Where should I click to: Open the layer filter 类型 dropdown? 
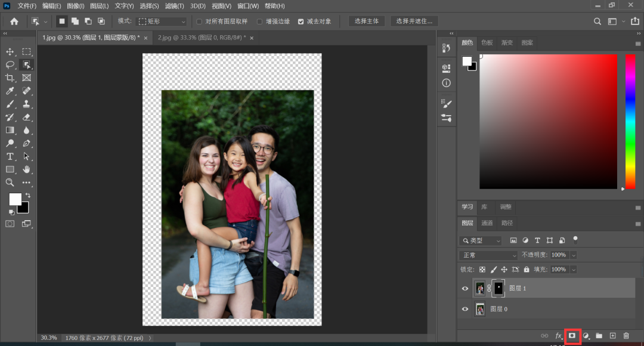tap(481, 240)
